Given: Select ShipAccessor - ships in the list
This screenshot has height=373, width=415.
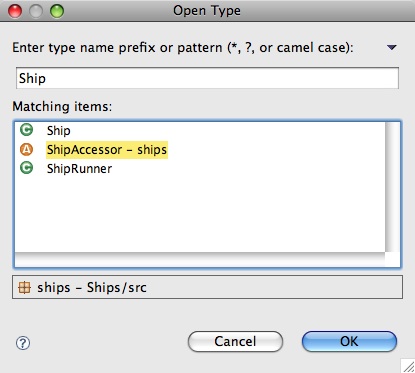Looking at the screenshot, I should [x=107, y=150].
